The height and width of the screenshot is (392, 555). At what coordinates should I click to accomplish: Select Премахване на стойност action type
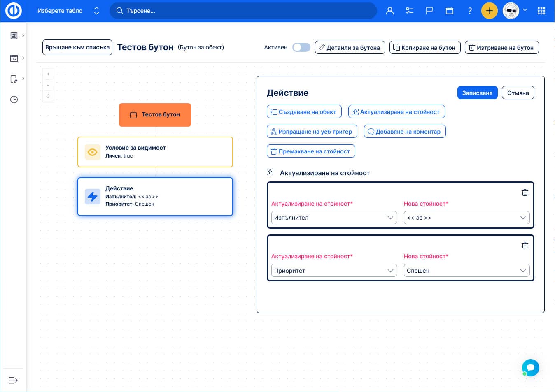(311, 151)
